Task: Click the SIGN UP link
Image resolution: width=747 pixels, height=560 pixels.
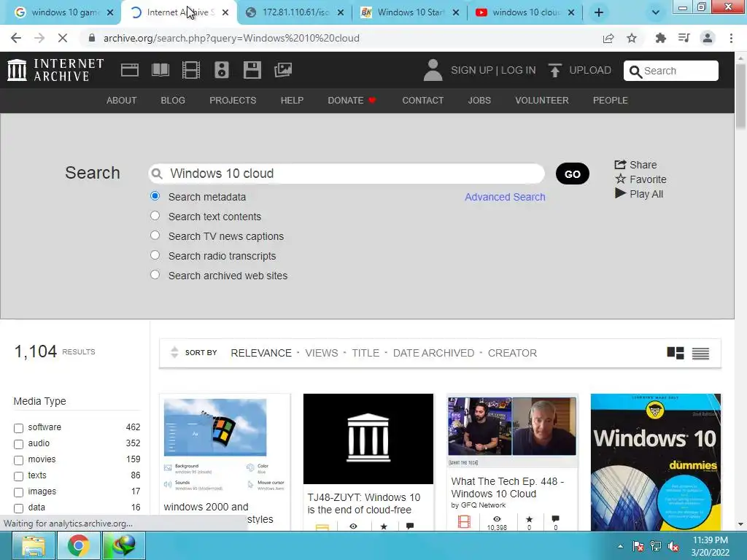Action: [x=472, y=70]
